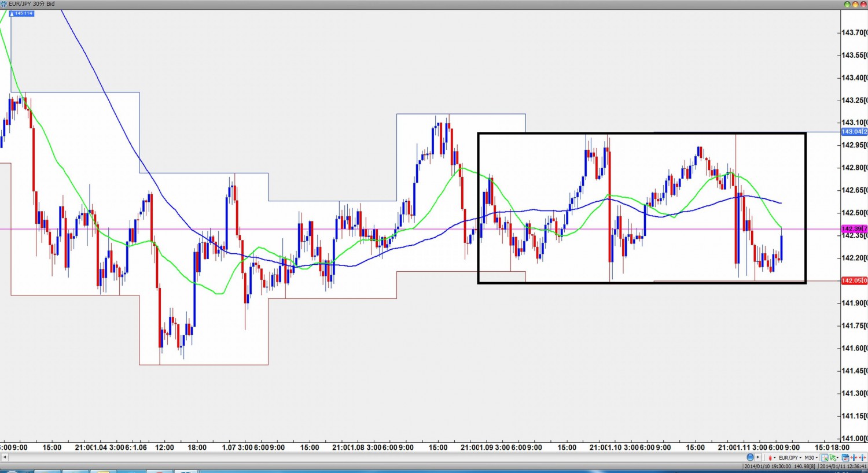
Task: Click the chart window settings icon
Action: [845, 457]
